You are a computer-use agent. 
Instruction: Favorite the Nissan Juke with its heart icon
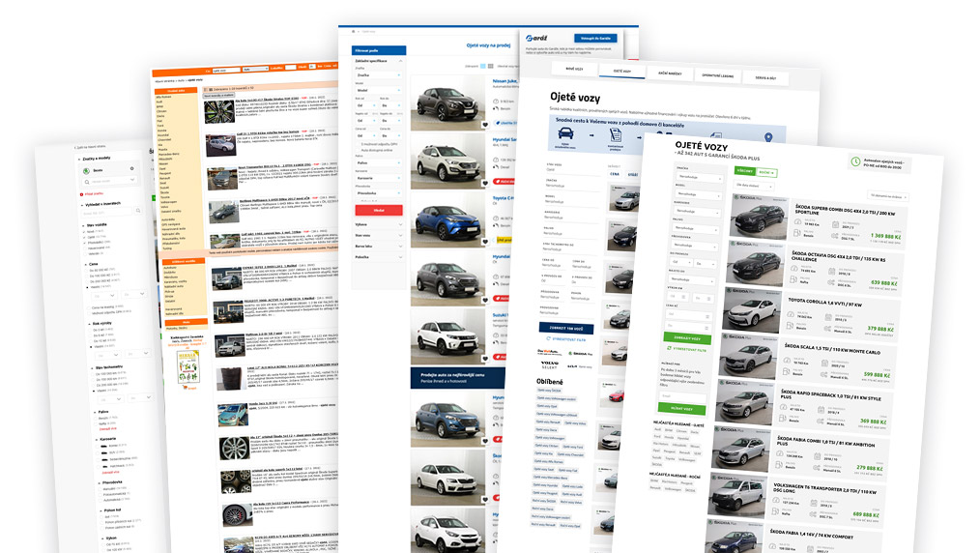484,125
